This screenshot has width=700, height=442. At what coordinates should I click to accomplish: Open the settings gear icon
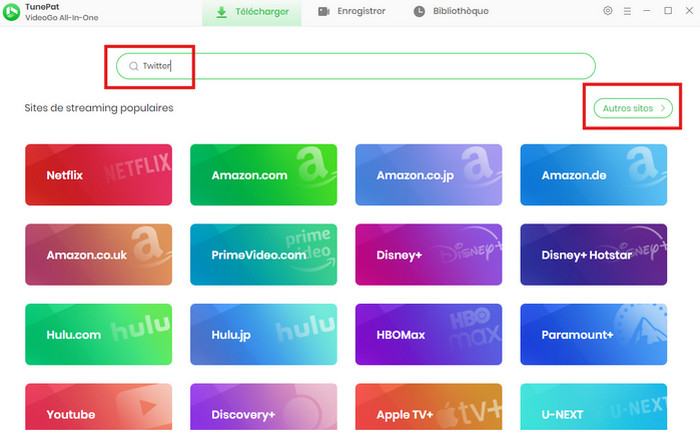click(608, 11)
